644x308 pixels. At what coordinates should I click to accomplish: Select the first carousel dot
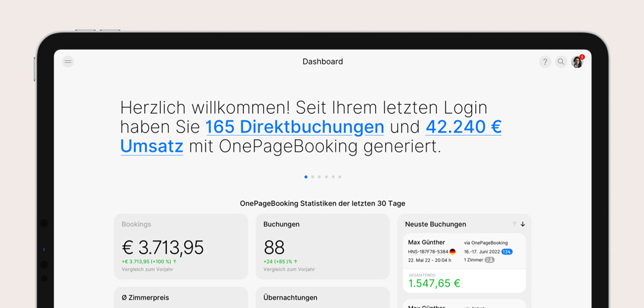(x=306, y=177)
